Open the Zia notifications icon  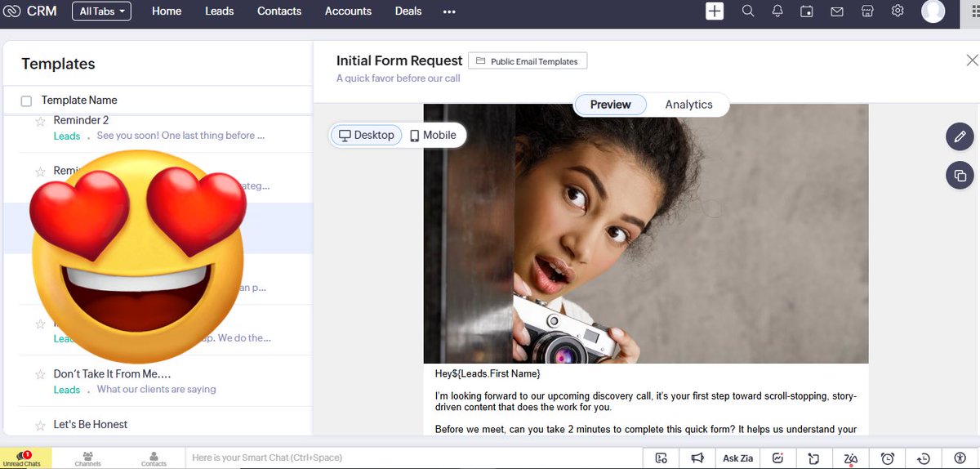pos(851,458)
